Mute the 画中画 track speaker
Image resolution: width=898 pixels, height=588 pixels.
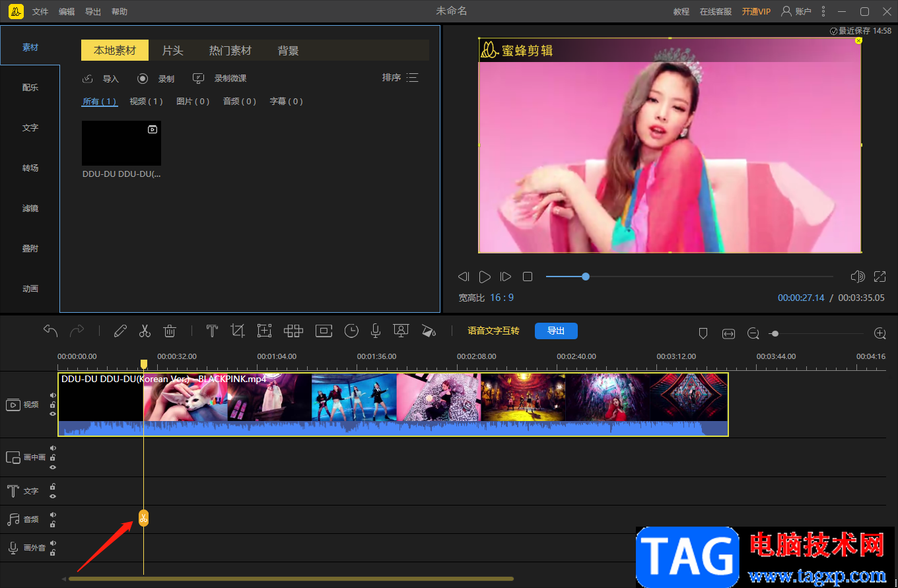[x=53, y=448]
